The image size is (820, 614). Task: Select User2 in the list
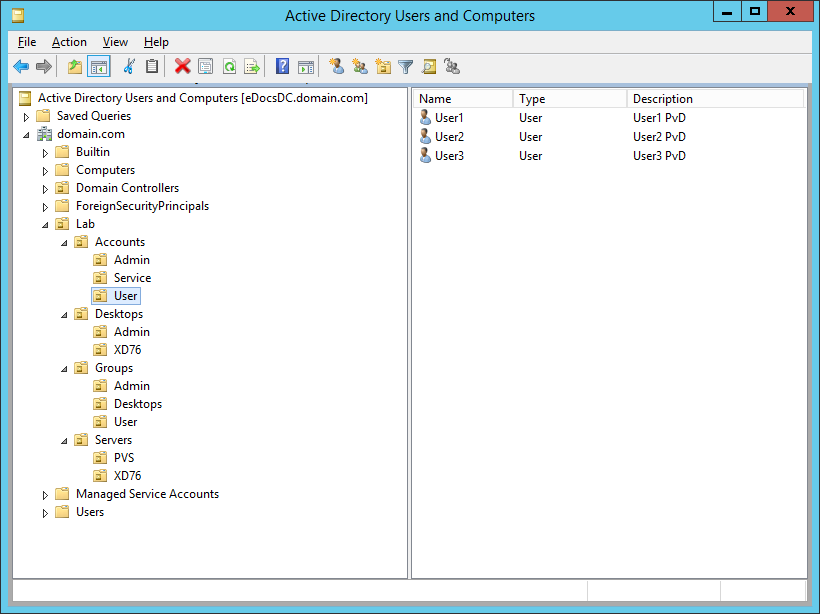pos(449,137)
